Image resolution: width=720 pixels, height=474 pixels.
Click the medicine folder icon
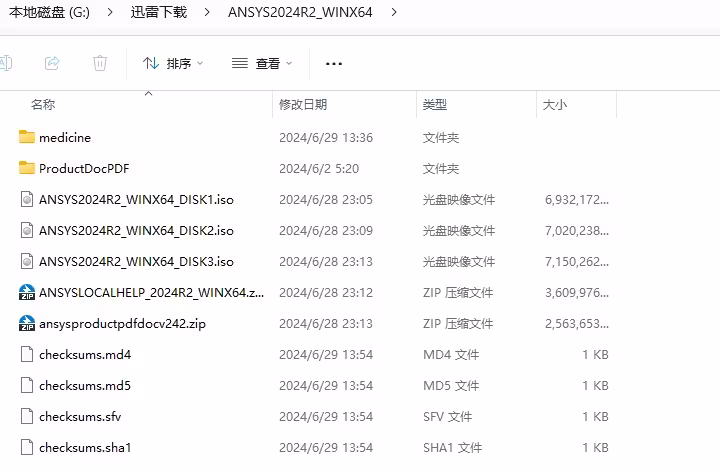coord(27,137)
